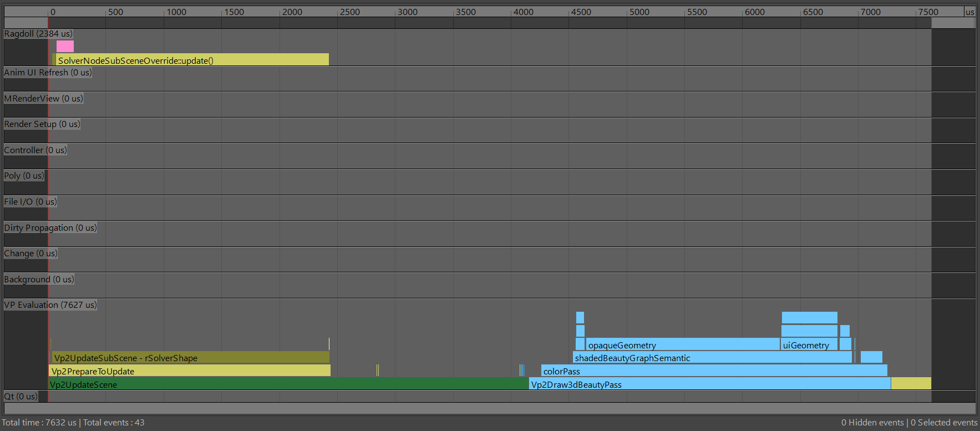Select the shadedBeautyGraphSemantic event

coord(712,357)
